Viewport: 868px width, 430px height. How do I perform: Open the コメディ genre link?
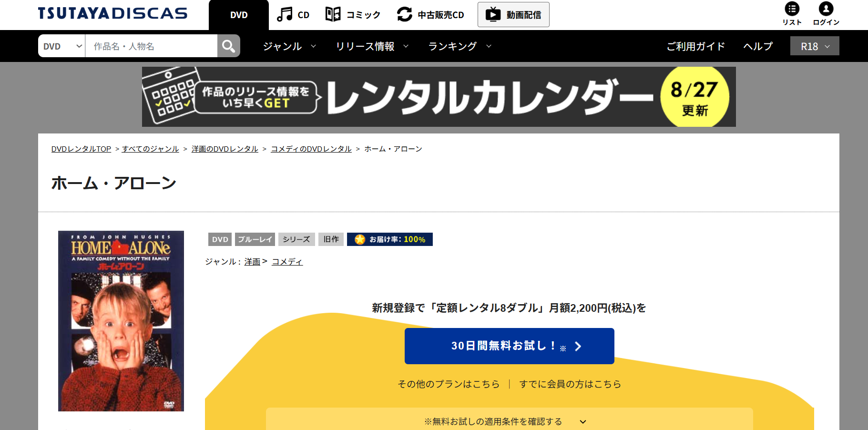click(287, 261)
